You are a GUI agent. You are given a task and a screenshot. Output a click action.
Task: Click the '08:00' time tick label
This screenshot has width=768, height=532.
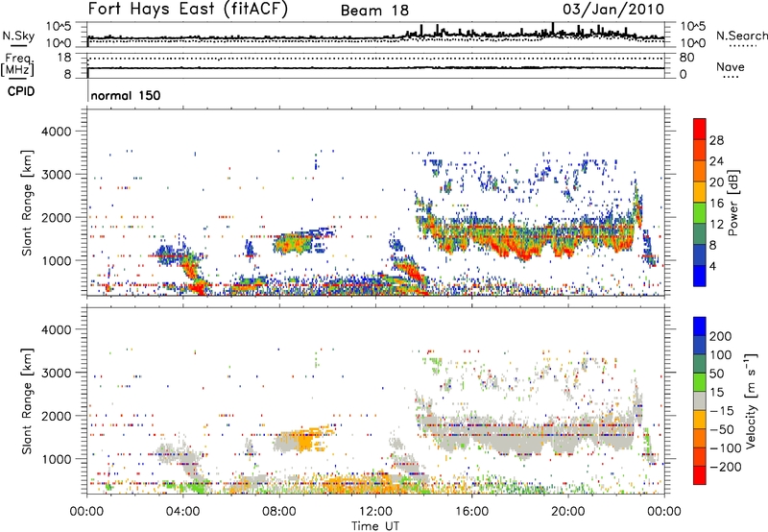[279, 512]
